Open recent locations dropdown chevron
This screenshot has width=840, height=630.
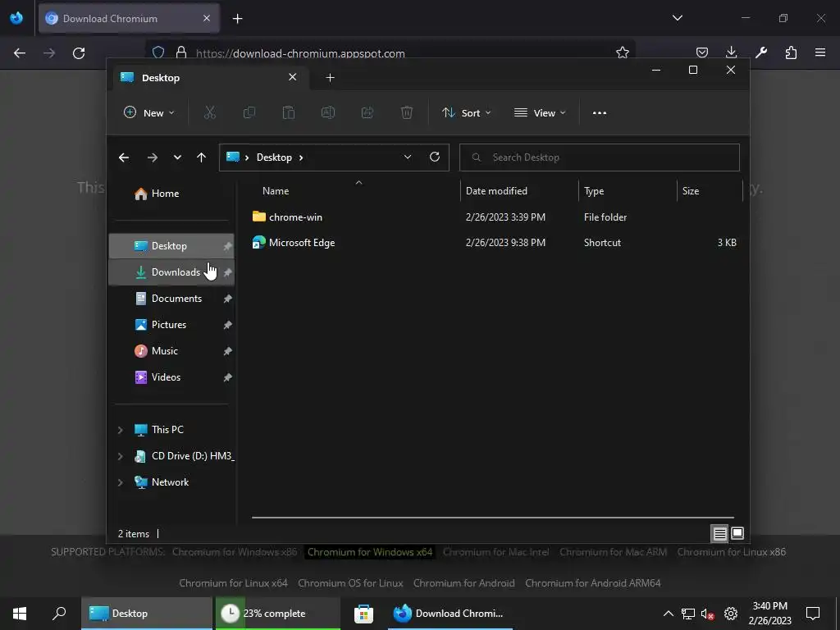177,157
